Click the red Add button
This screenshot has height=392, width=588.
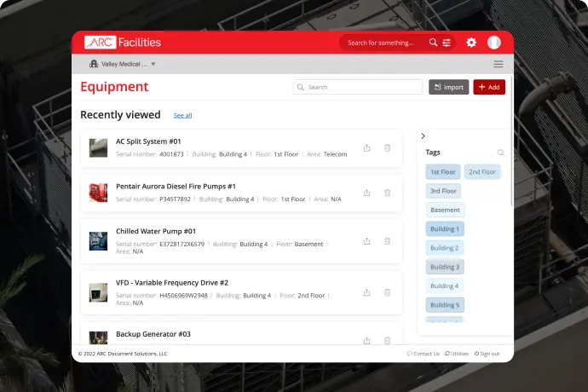click(489, 87)
